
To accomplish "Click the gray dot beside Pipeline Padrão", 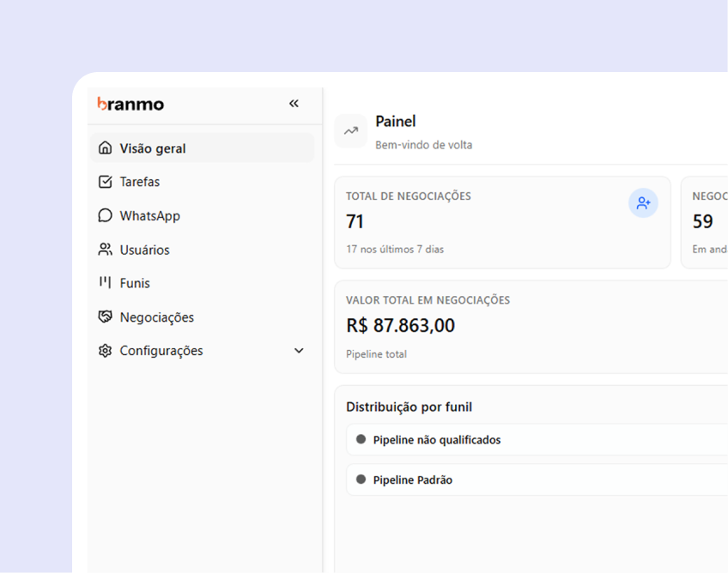I will (361, 480).
